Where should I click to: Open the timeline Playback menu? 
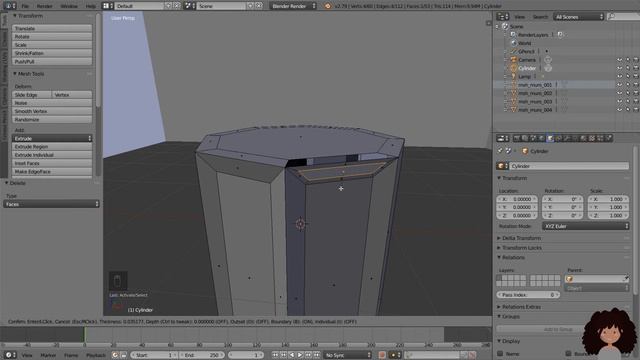(96, 355)
